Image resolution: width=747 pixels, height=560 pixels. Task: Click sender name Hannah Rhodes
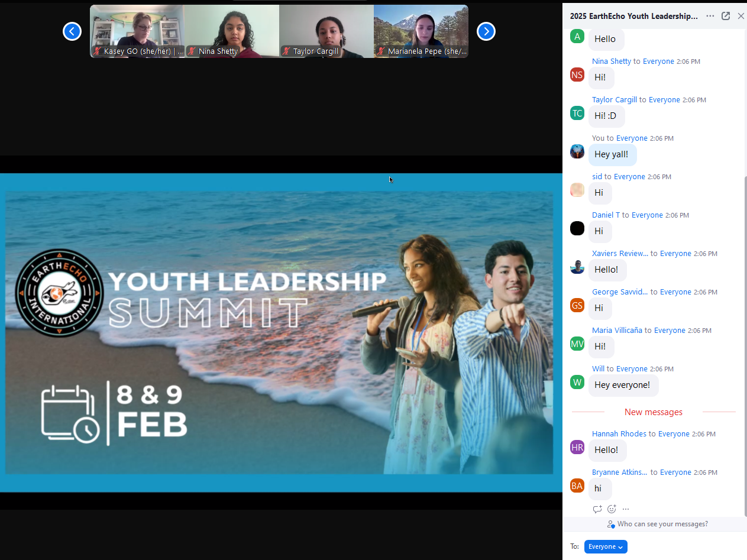pos(619,434)
